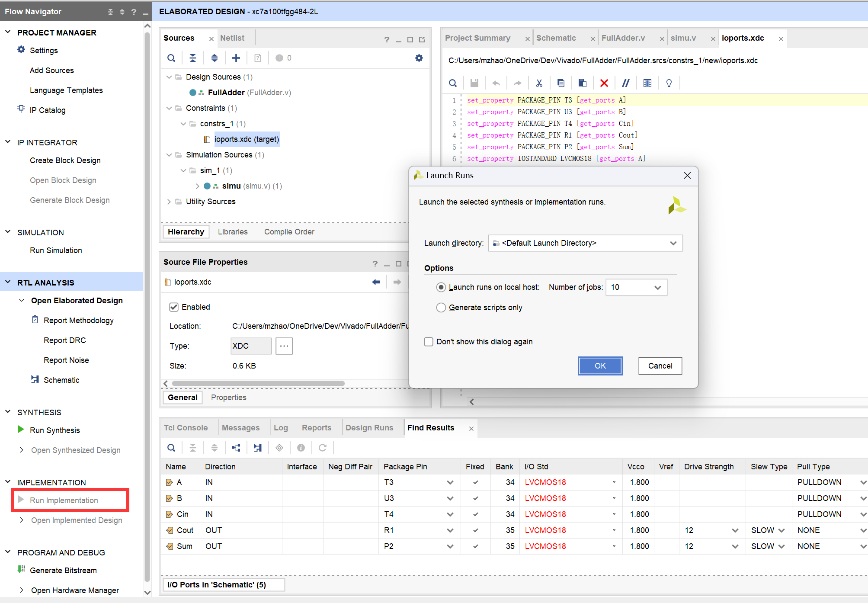Viewport: 868px width, 603px height.
Task: Click Cancel in Launch Runs dialog
Action: pyautogui.click(x=660, y=366)
